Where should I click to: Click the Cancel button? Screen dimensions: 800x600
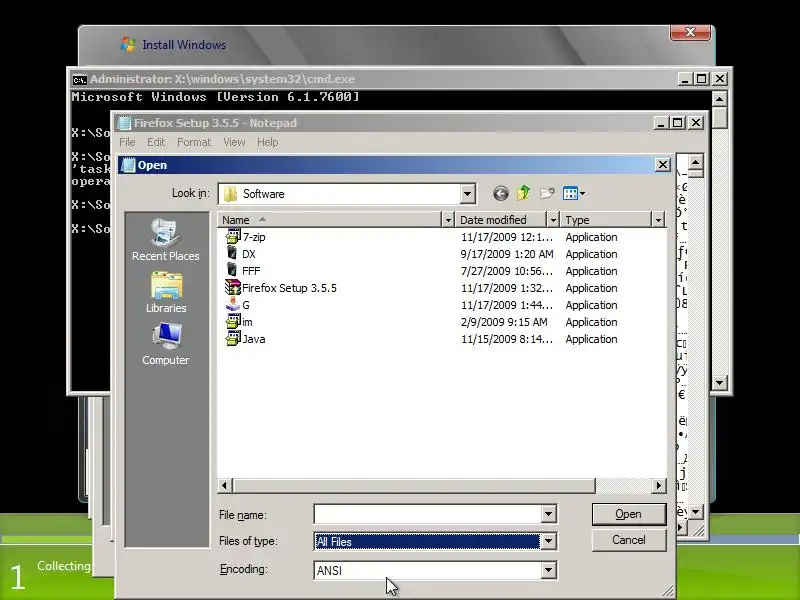click(629, 540)
